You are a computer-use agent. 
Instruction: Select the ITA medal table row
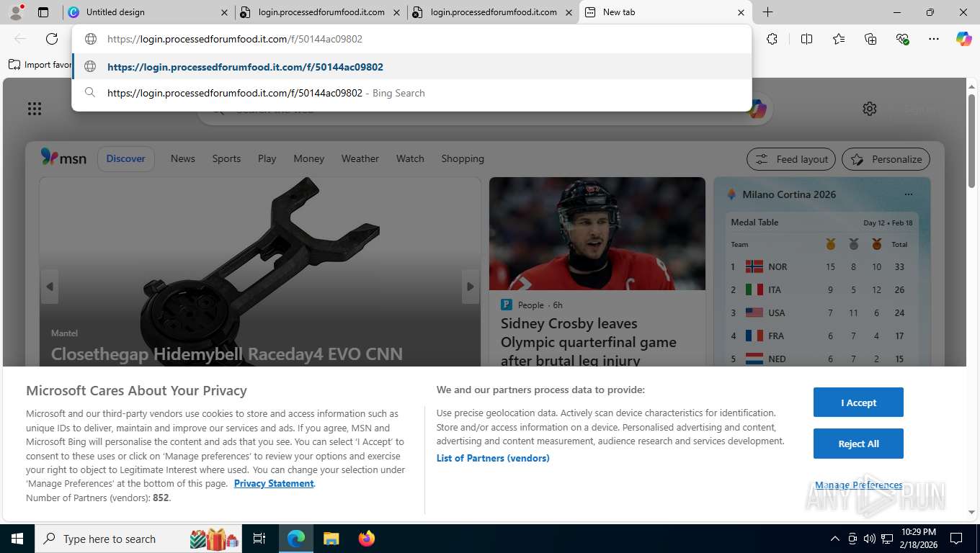pyautogui.click(x=821, y=289)
